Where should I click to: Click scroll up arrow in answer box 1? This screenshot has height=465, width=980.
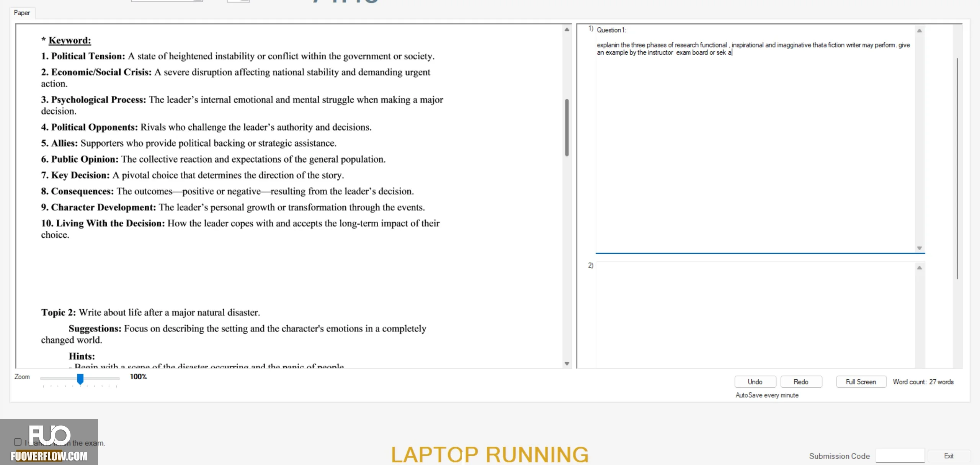tap(920, 31)
